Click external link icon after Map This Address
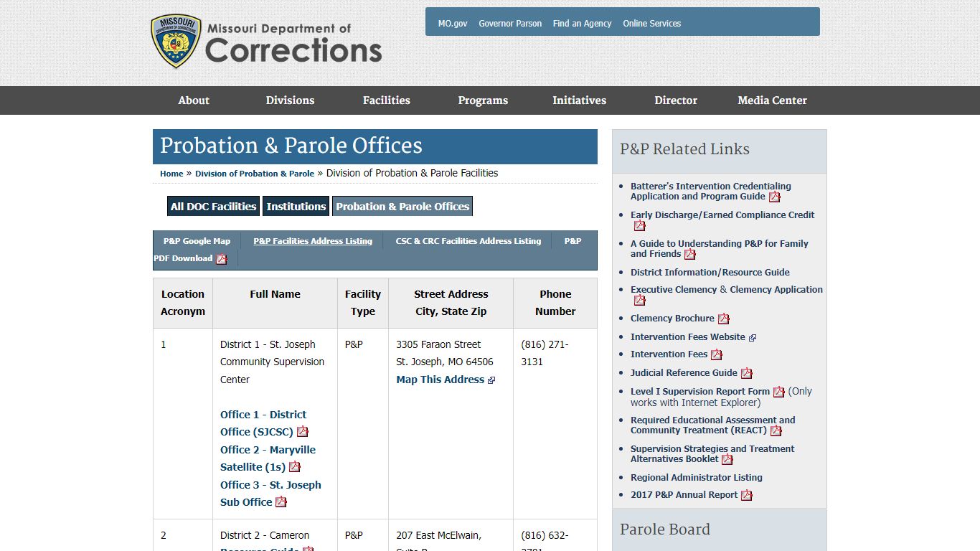This screenshot has width=980, height=551. 491,380
